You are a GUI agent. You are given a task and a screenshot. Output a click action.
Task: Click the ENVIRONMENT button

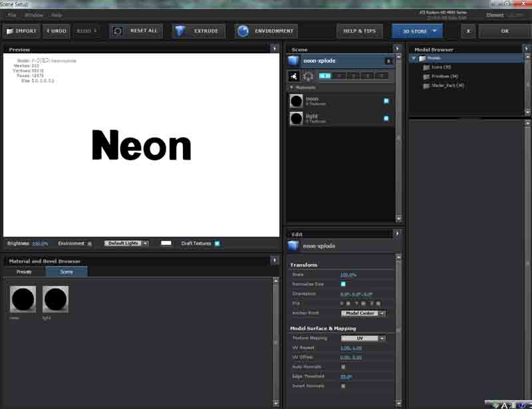pos(266,31)
